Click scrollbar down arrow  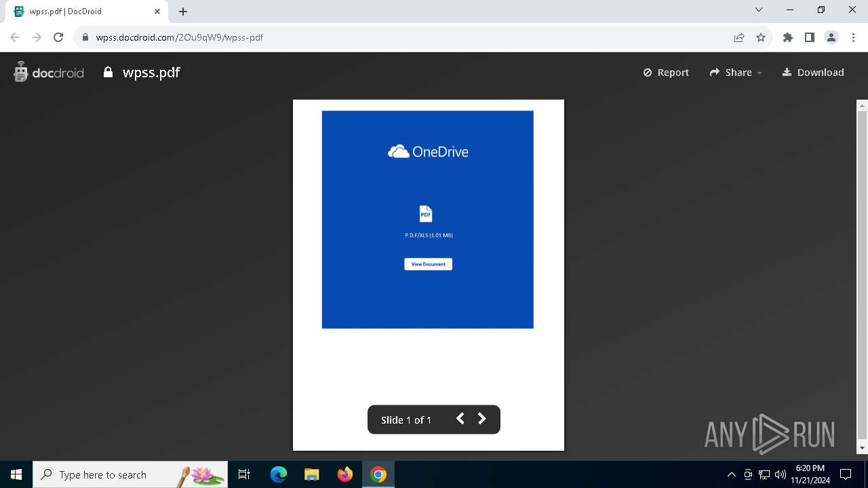[x=862, y=449]
